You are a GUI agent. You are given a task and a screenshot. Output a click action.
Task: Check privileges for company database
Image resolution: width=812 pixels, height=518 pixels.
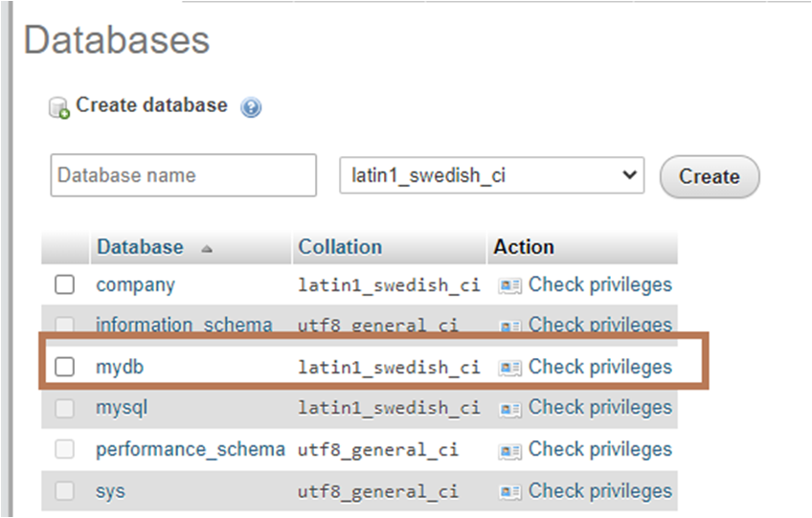600,285
